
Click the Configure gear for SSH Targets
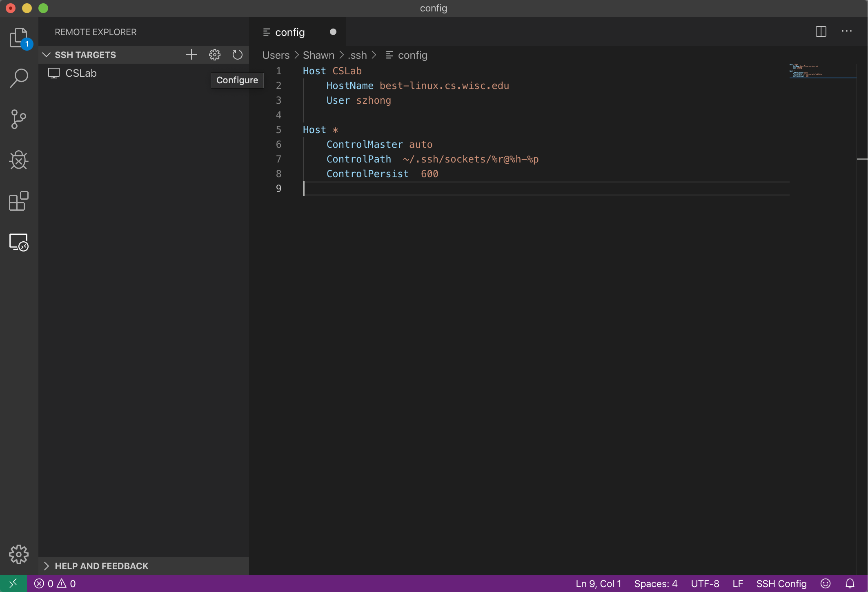215,55
